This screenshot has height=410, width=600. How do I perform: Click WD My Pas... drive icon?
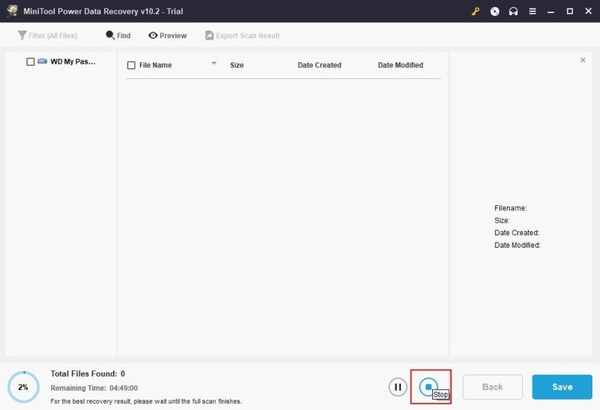coord(42,61)
